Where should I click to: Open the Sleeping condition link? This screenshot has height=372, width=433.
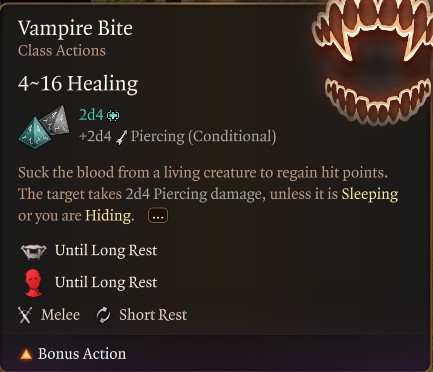(370, 195)
